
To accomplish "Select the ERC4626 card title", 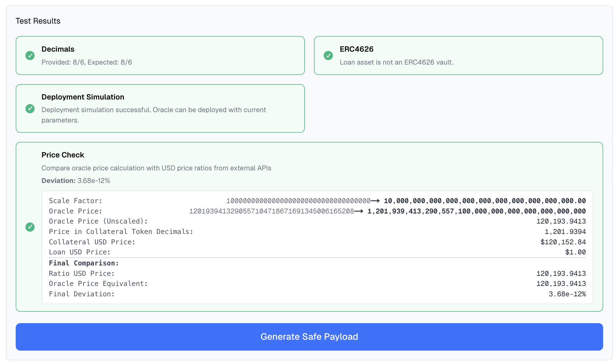I will coord(357,49).
